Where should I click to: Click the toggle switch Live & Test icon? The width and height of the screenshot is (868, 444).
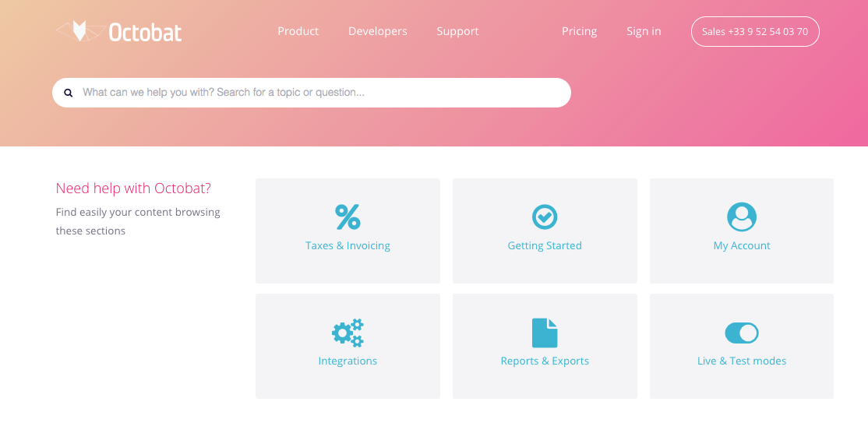pos(742,333)
